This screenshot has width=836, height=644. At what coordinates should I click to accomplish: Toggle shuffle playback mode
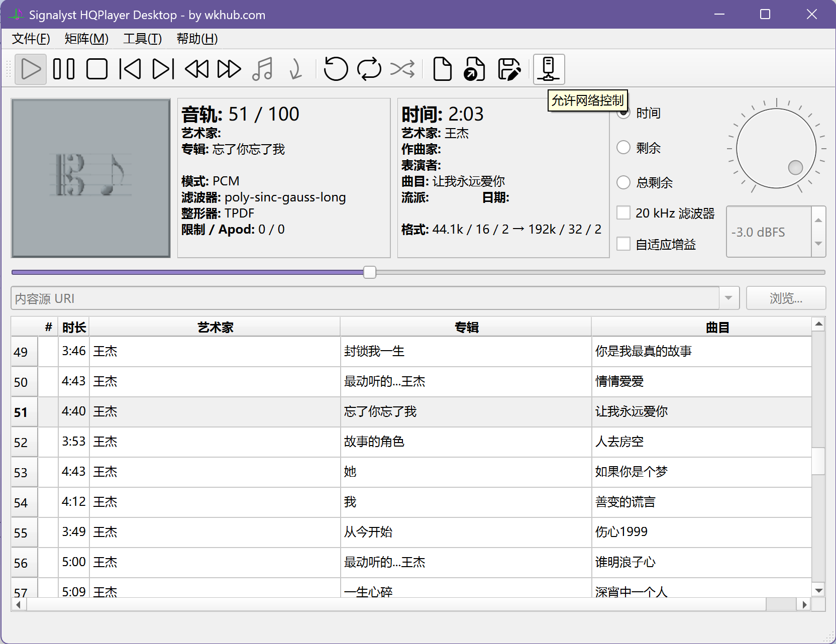(402, 69)
